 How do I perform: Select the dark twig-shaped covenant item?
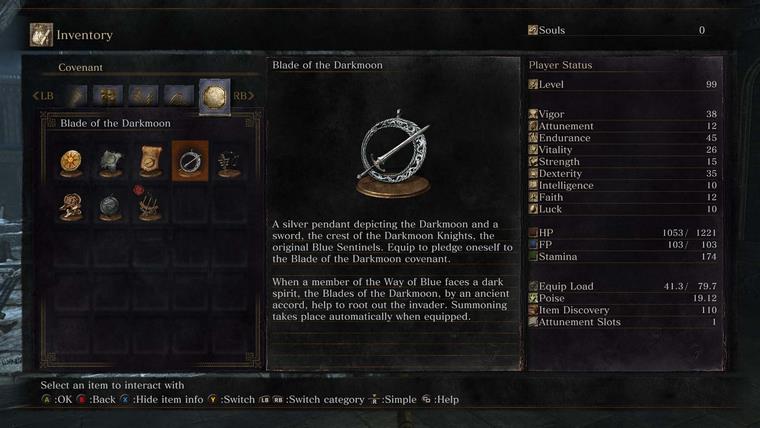coord(229,161)
